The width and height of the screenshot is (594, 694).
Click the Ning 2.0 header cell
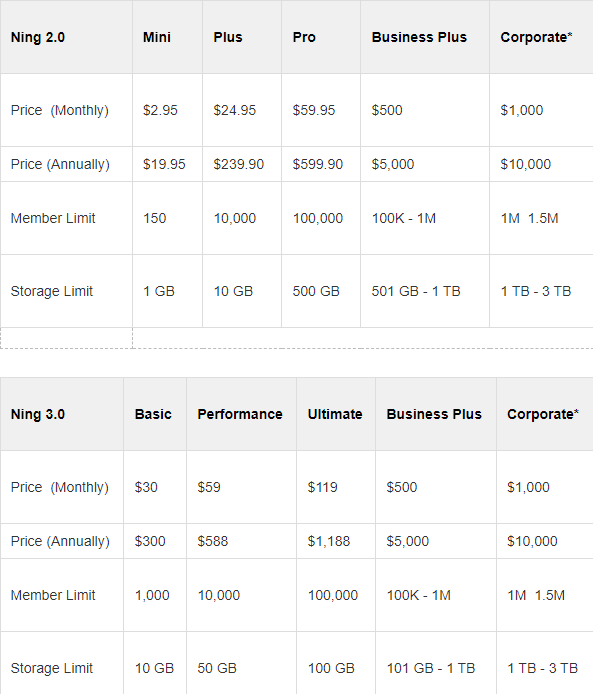tap(66, 37)
